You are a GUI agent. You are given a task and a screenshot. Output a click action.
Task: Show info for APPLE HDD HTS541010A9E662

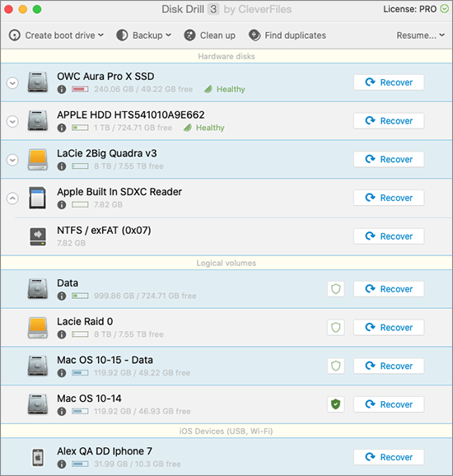(62, 128)
